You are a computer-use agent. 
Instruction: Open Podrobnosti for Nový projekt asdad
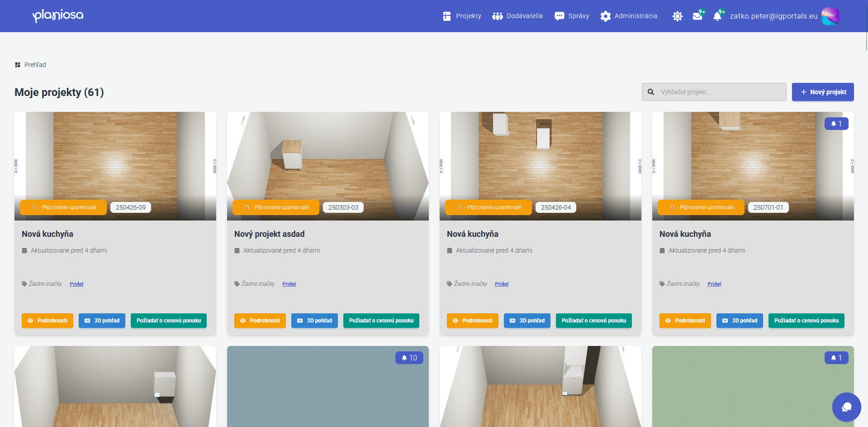coord(260,321)
